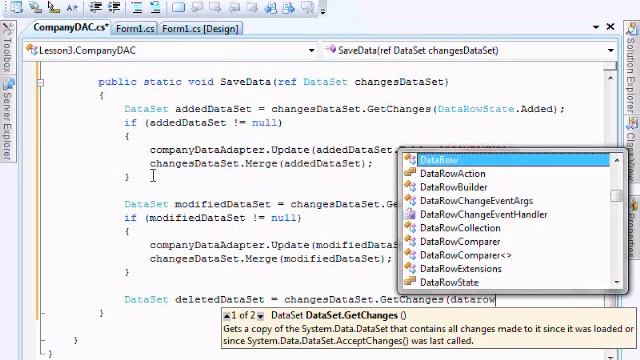This screenshot has height=360, width=640.
Task: Move to previous bookmark in document
Action: coord(270,7)
